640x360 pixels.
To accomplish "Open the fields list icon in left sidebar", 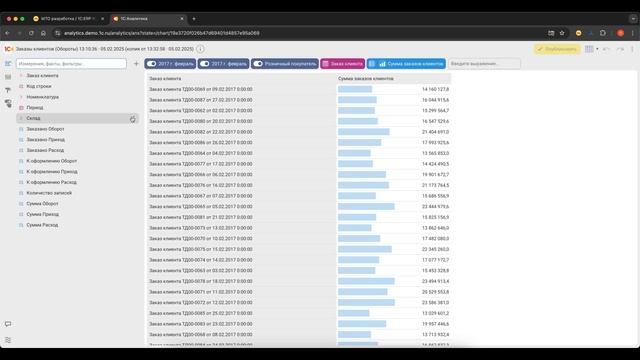I will click(x=8, y=64).
